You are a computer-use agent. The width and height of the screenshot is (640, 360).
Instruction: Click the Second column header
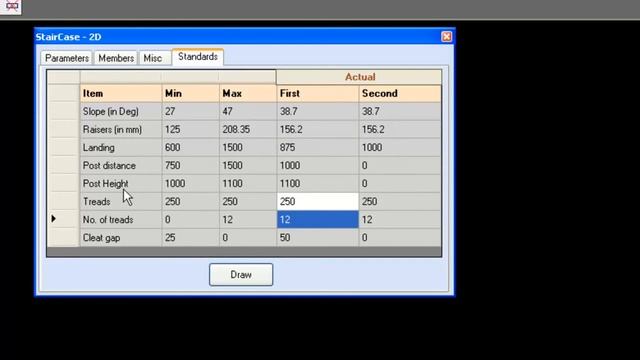400,93
